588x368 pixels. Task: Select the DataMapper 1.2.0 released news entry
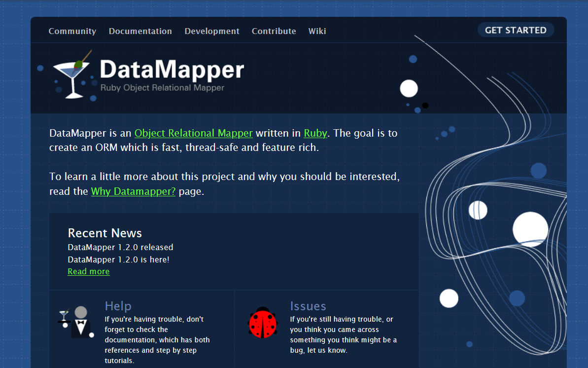[120, 247]
